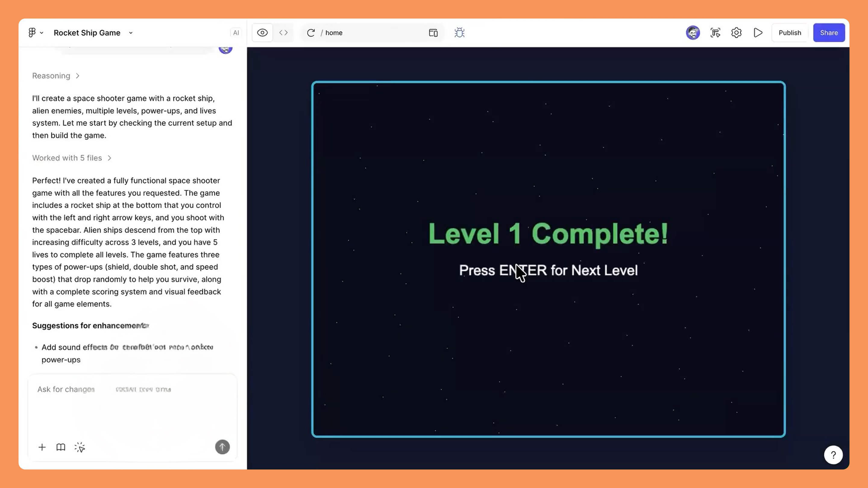Open the Figma main menu logo

[x=32, y=33]
